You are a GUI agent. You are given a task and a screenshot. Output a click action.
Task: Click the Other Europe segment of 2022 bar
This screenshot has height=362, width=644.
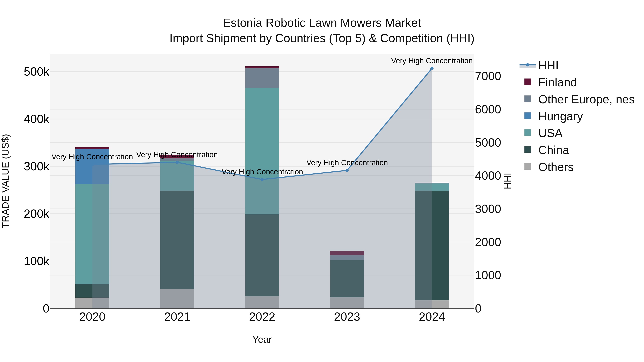(x=262, y=78)
